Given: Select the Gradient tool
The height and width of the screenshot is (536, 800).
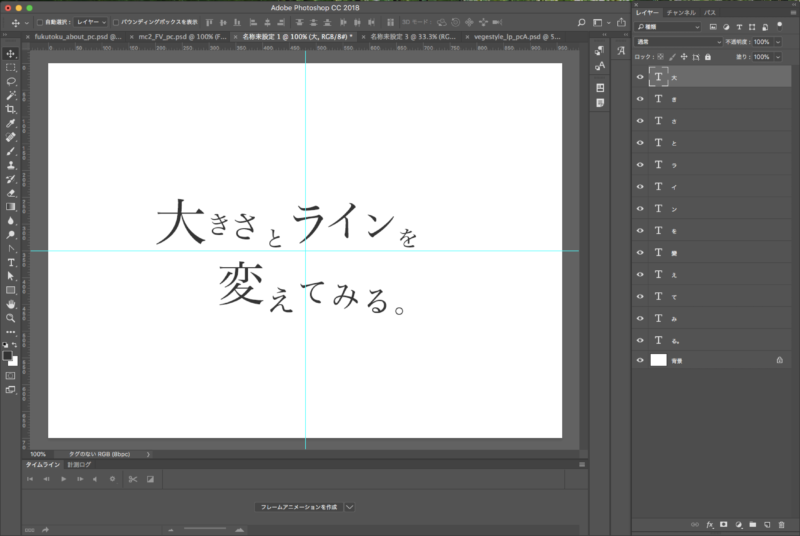Looking at the screenshot, I should (11, 207).
